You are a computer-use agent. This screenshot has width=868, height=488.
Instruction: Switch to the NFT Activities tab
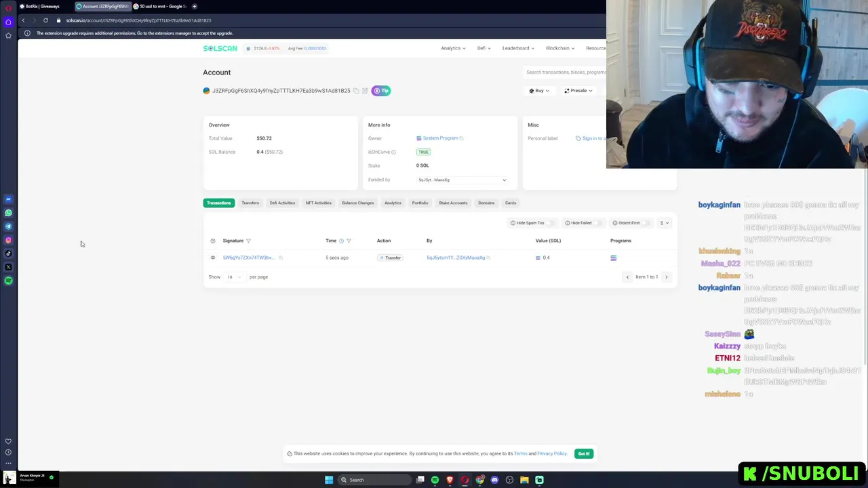[318, 203]
